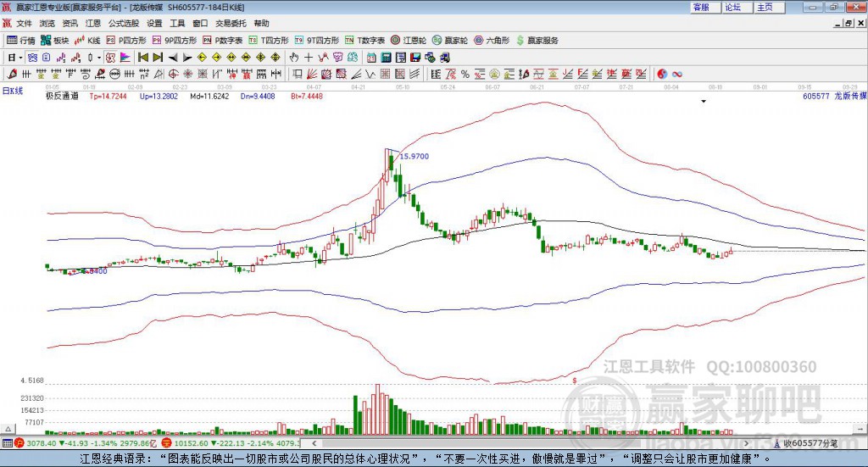This screenshot has height=467, width=868.
Task: Open the T四方形 time square
Action: [x=269, y=41]
